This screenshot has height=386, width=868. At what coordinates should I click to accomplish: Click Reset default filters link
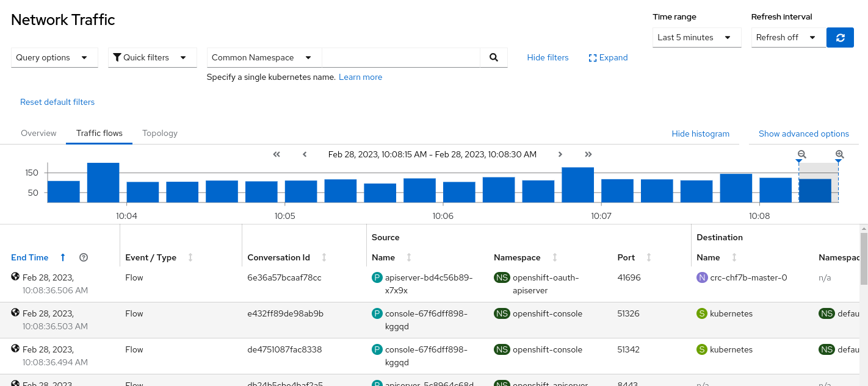(x=57, y=102)
